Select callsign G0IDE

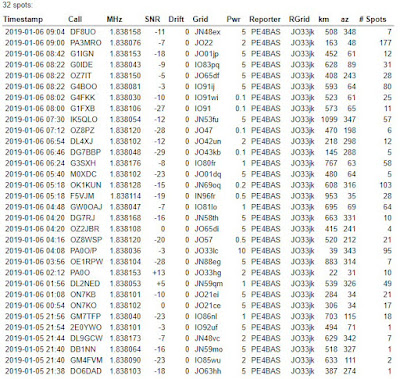(81, 65)
